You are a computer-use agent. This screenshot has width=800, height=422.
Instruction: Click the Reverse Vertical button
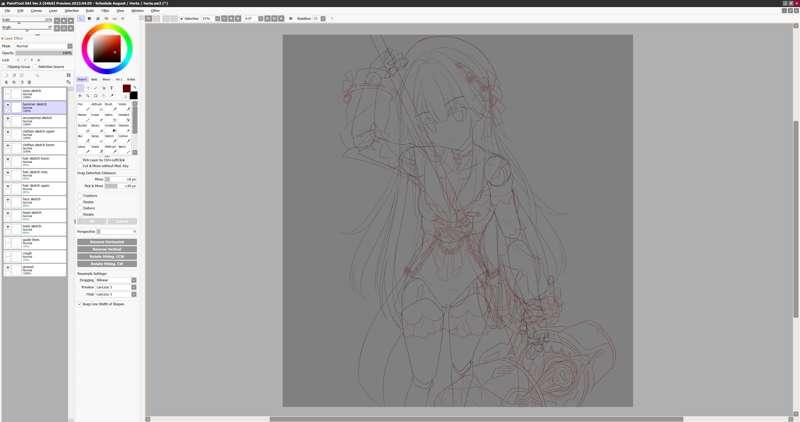pyautogui.click(x=107, y=249)
